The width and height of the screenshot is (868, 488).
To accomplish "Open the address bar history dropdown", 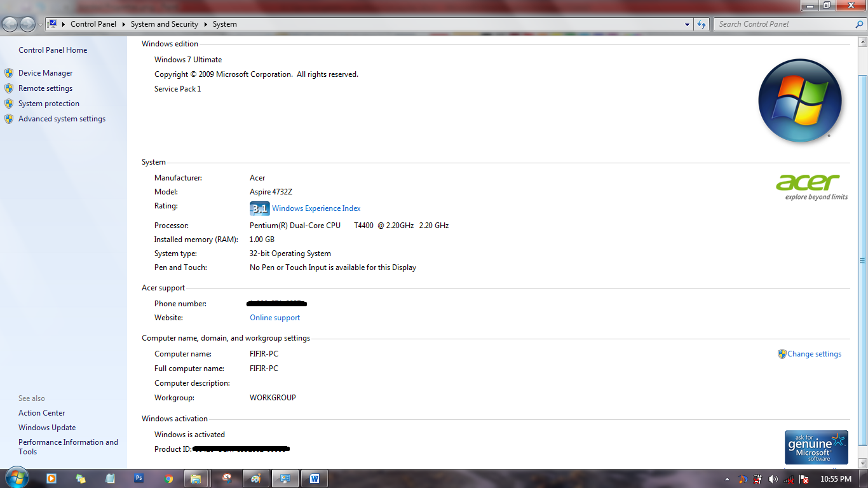I will coord(688,24).
